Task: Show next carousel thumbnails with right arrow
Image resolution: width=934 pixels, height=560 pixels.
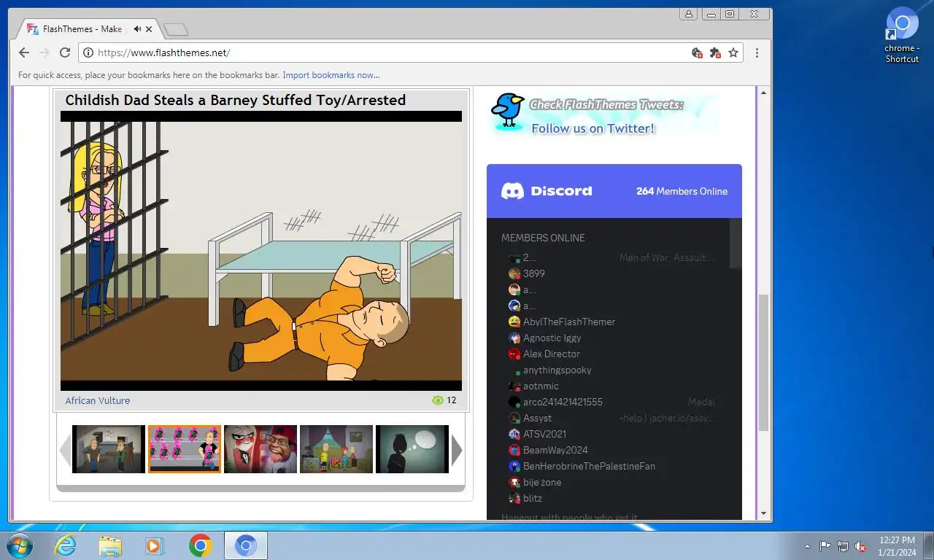Action: (457, 450)
